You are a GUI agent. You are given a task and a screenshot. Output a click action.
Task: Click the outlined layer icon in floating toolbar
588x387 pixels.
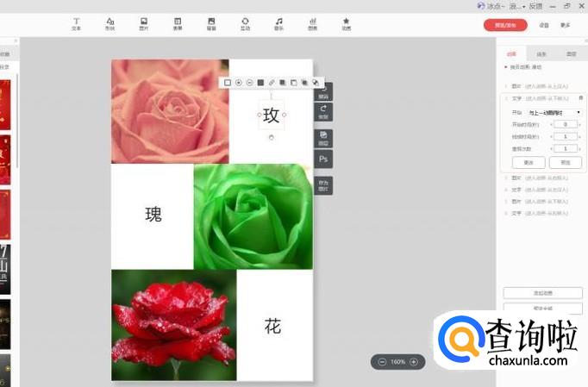[294, 83]
